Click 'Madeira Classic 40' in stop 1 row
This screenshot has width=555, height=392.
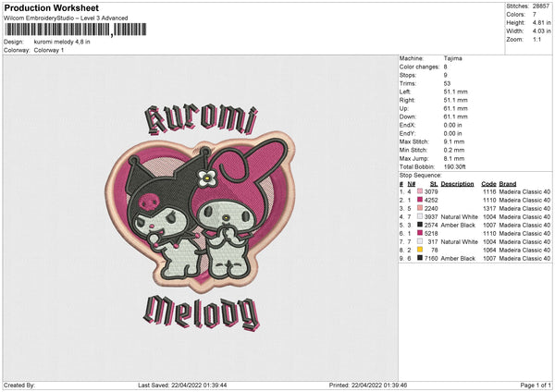pyautogui.click(x=524, y=191)
